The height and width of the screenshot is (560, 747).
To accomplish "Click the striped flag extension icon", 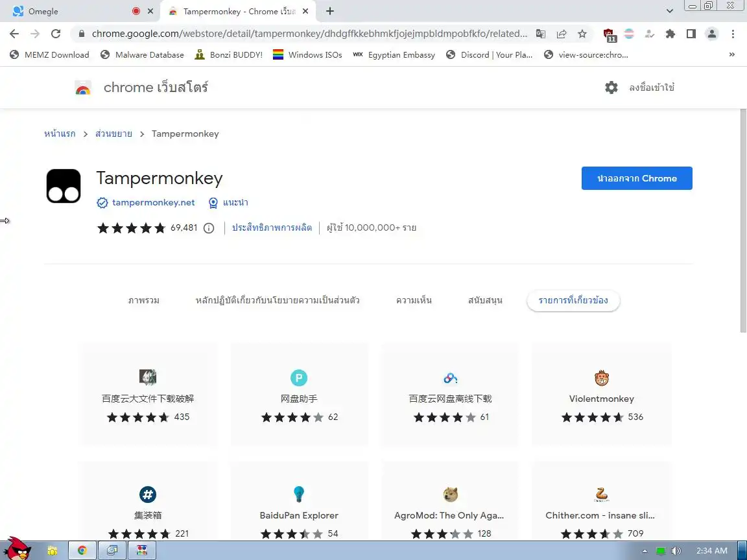I will pos(629,34).
